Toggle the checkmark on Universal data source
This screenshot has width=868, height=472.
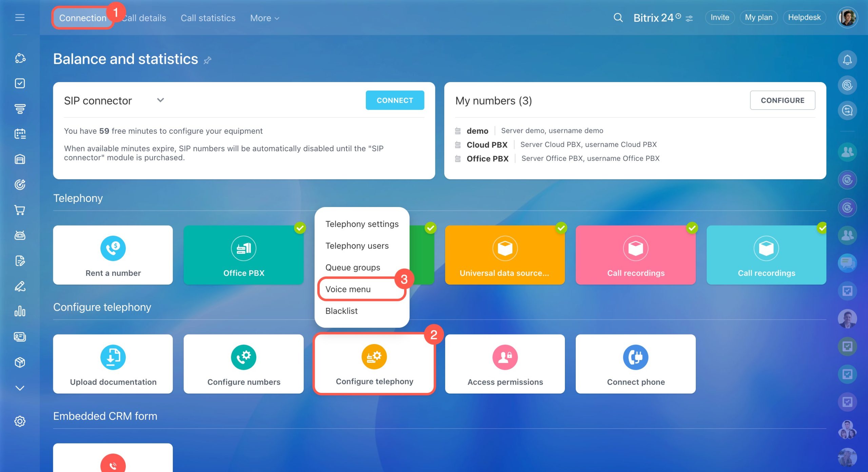click(x=561, y=228)
